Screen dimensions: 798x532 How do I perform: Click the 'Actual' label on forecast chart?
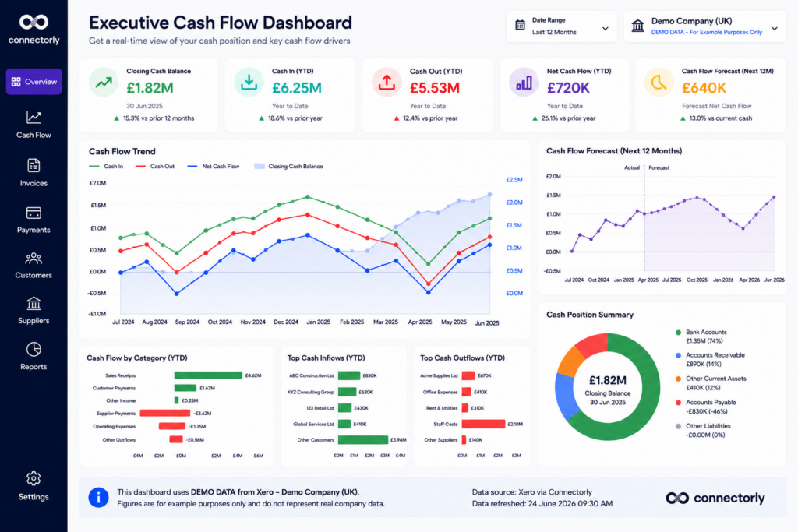pos(631,167)
